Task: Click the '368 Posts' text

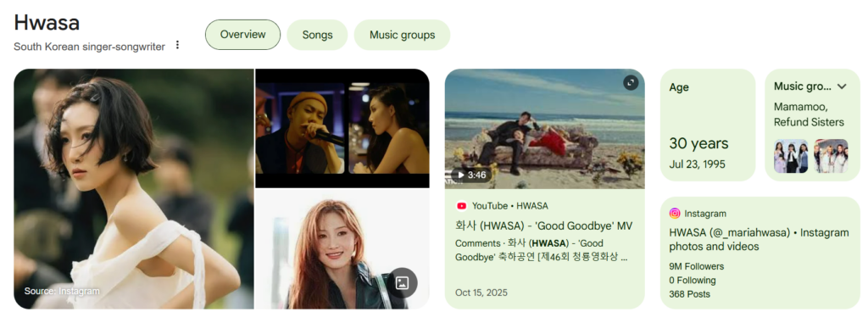Action: pos(690,294)
